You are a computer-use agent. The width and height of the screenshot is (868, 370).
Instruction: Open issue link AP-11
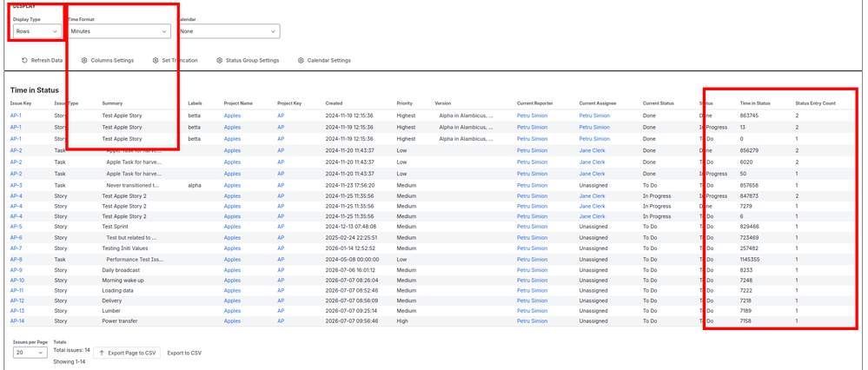[x=17, y=290]
